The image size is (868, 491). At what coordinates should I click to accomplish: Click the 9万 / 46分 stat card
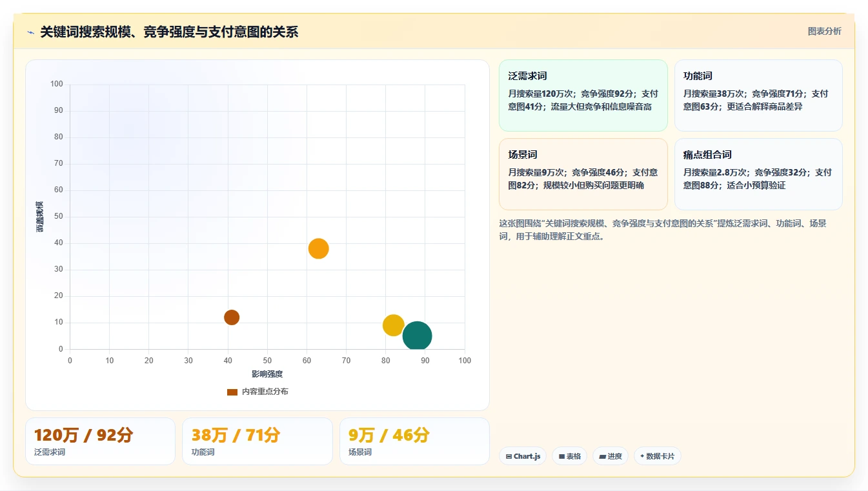pos(414,441)
